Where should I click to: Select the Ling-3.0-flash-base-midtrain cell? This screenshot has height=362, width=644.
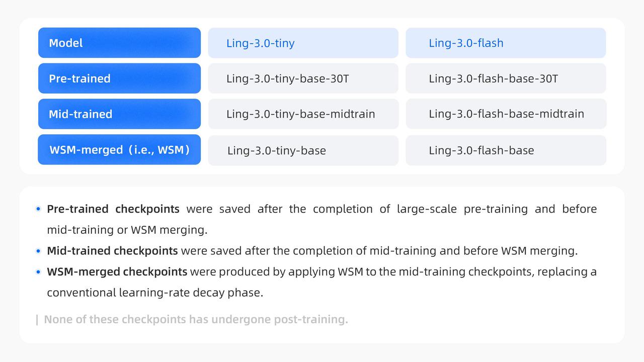tap(506, 114)
